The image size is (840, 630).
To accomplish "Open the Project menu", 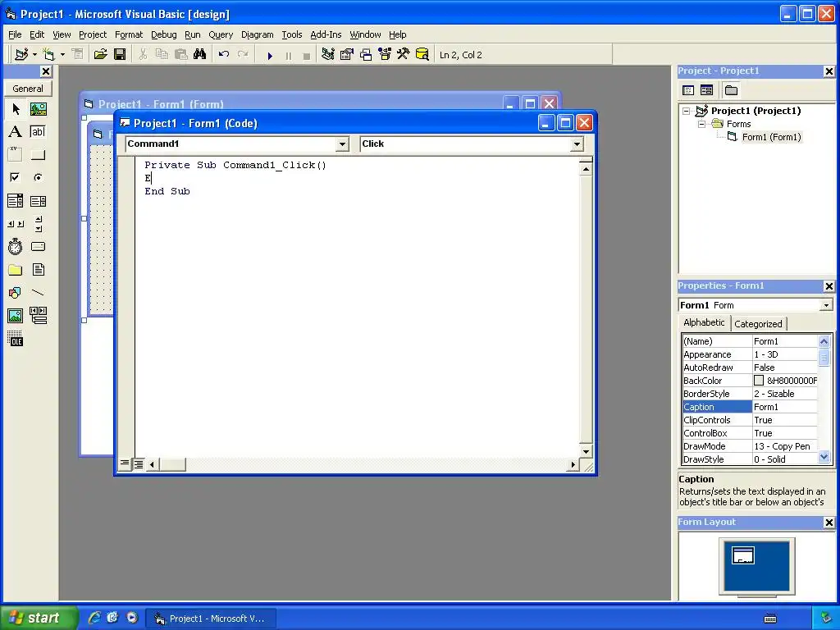I will (x=93, y=34).
